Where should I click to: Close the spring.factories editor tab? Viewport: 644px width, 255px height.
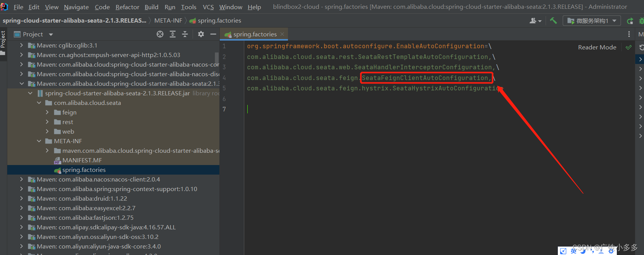(x=282, y=34)
